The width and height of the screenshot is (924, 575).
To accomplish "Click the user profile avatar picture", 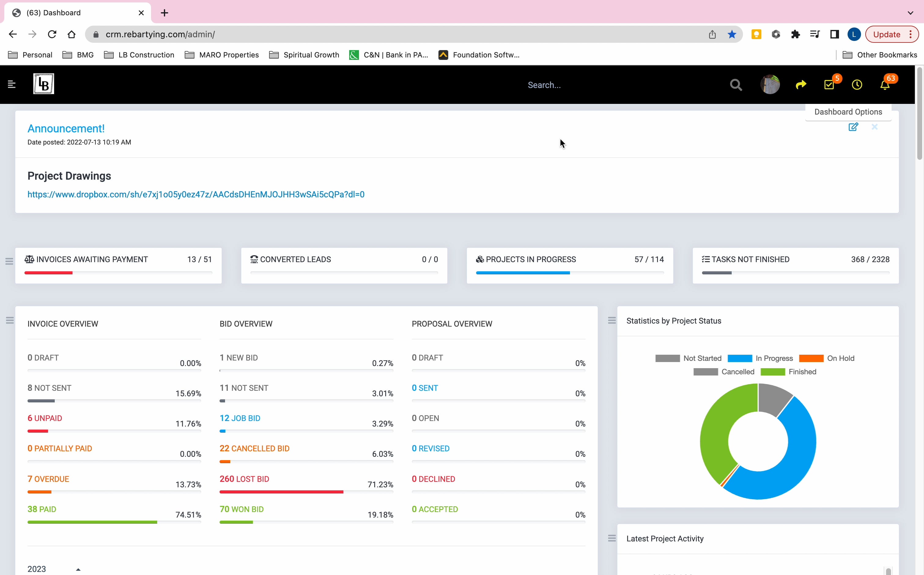I will click(770, 84).
